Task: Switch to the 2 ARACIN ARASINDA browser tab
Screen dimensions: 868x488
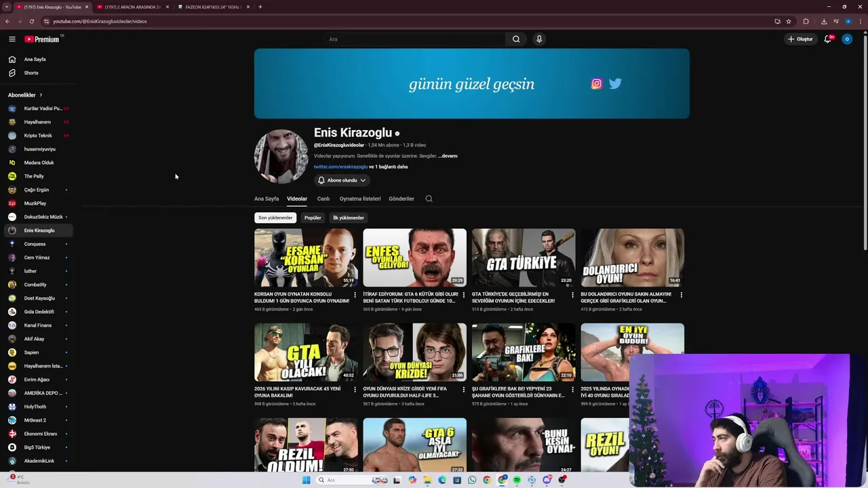Action: pyautogui.click(x=132, y=7)
